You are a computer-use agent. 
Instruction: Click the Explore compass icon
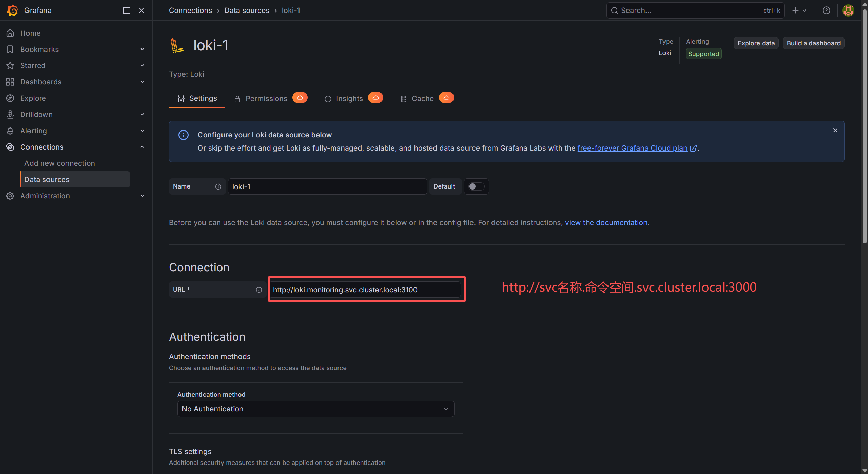tap(10, 98)
